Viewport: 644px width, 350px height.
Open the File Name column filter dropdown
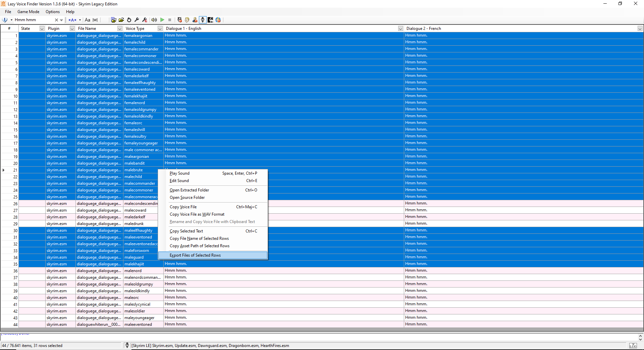(x=120, y=29)
